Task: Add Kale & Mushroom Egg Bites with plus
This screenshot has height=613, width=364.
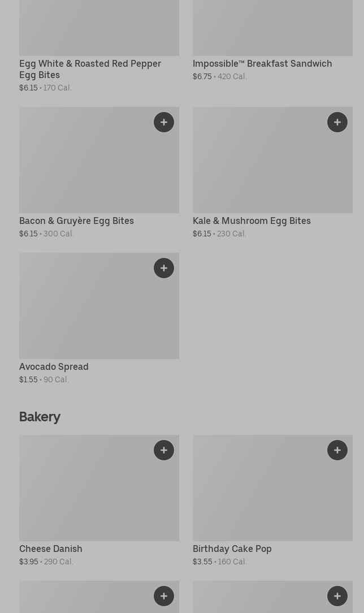Action: pyautogui.click(x=337, y=122)
